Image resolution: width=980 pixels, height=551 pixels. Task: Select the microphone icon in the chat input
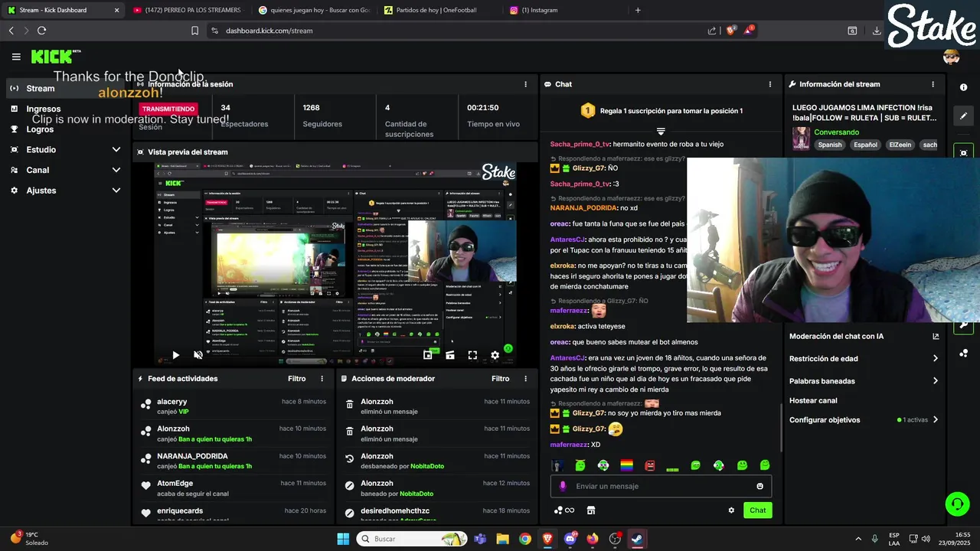point(563,486)
